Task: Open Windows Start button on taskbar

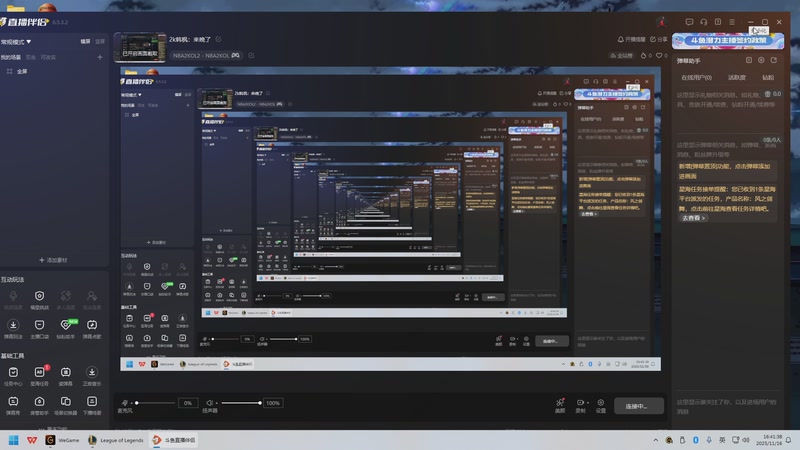Action: click(x=14, y=440)
